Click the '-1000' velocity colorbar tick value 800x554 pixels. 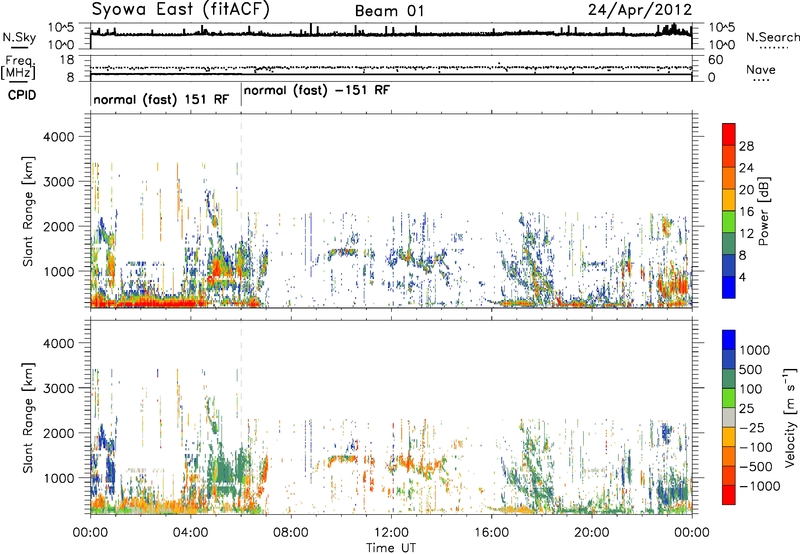click(760, 486)
